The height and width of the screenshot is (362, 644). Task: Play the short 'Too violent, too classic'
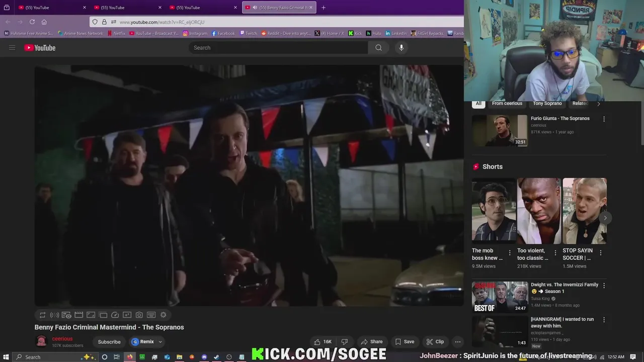[539, 211]
